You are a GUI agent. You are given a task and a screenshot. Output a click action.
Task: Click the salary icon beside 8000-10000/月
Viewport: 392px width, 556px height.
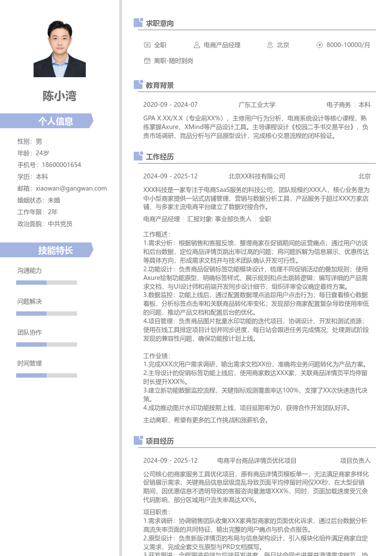click(320, 45)
